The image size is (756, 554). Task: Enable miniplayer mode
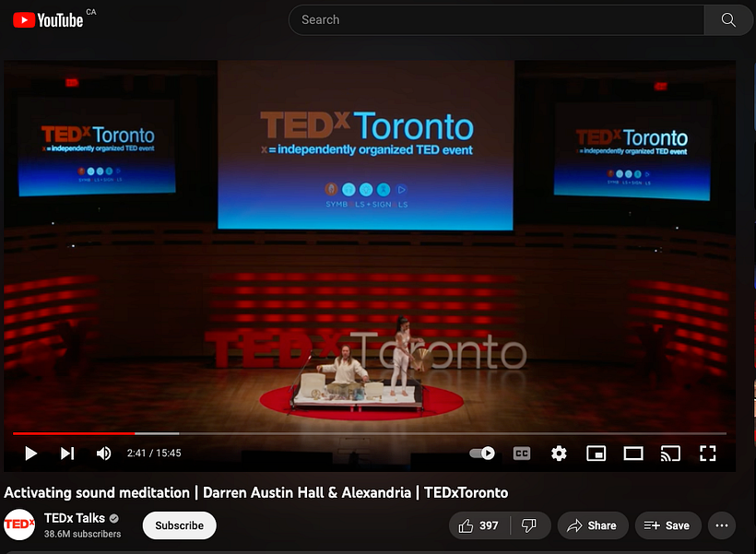(x=596, y=454)
